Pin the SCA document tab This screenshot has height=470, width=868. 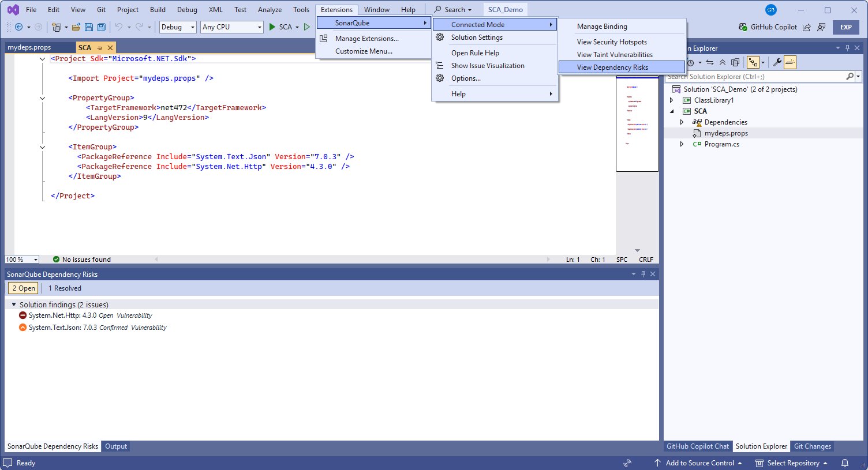99,48
